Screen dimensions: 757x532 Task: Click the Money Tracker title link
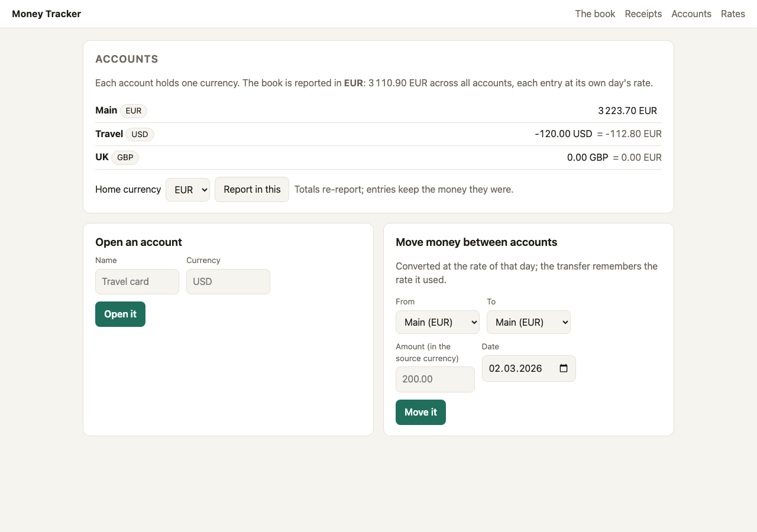coord(46,14)
